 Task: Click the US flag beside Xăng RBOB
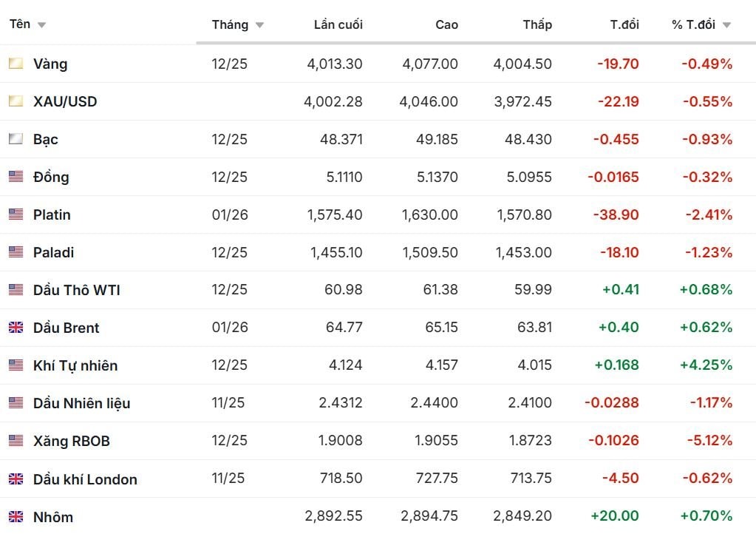point(16,441)
